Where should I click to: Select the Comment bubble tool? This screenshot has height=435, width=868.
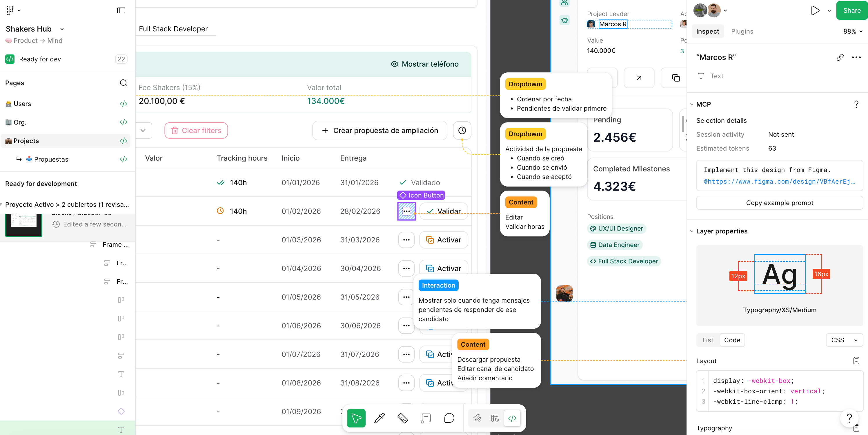449,418
